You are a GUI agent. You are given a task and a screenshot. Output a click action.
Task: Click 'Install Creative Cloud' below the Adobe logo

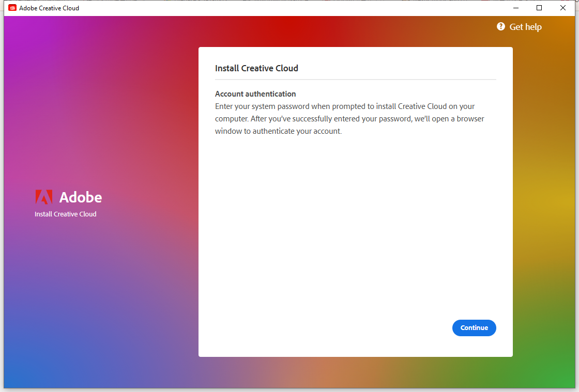tap(66, 214)
